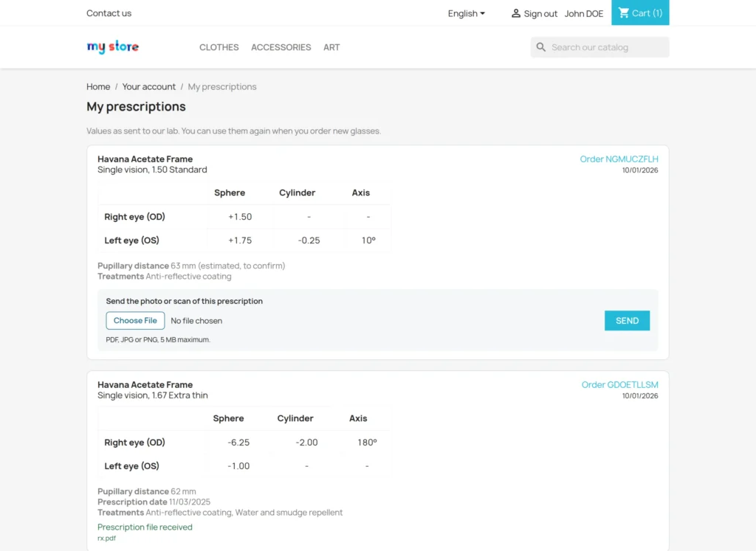This screenshot has width=756, height=551.
Task: Click 'Send the photo or scan' label
Action: [x=184, y=301]
